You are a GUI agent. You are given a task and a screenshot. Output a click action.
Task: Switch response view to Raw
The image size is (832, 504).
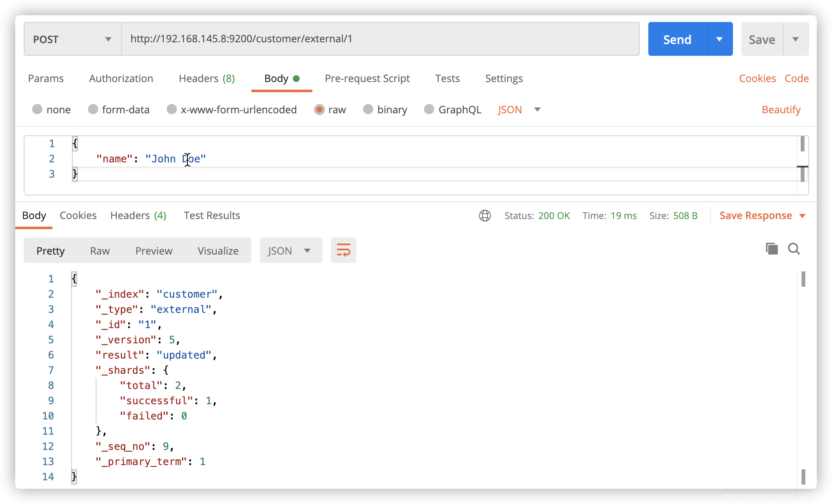click(100, 251)
